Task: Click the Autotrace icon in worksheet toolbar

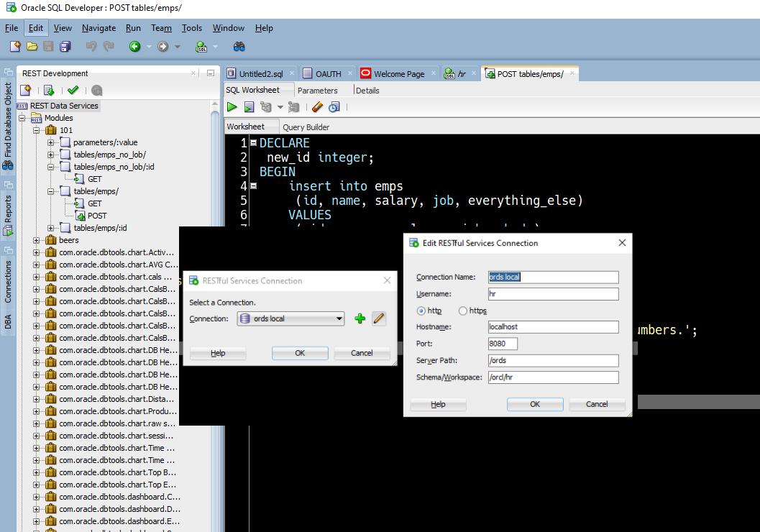Action: (294, 107)
